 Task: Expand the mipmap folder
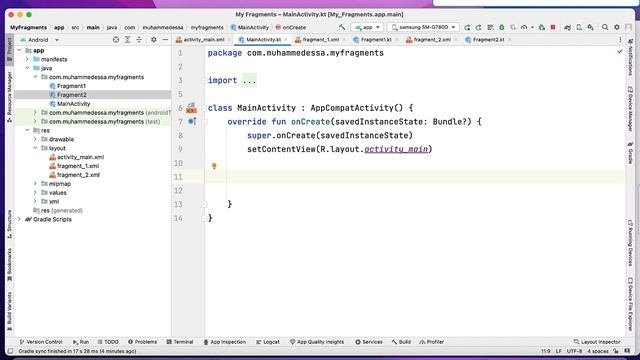click(35, 184)
